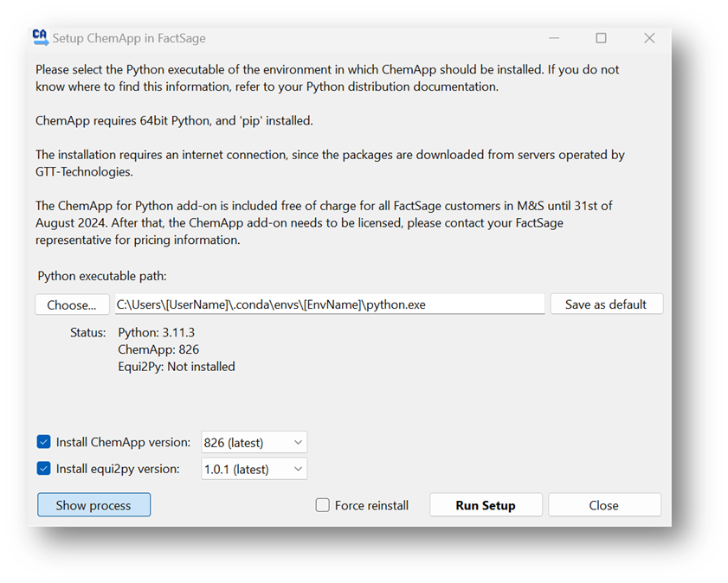Click into the Python executable path field
The width and height of the screenshot is (728, 583).
pos(330,304)
